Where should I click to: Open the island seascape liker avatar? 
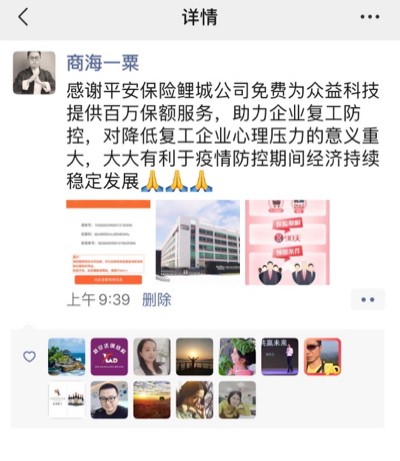coord(67,357)
